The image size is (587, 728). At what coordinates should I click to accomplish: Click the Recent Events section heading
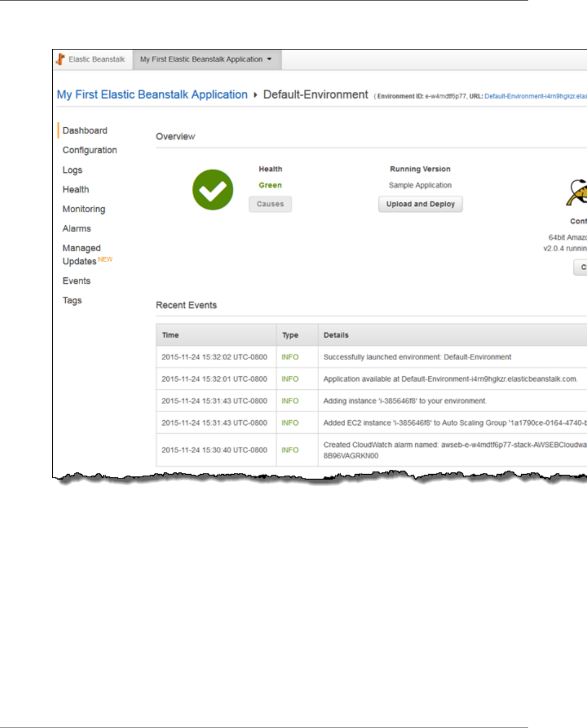[x=186, y=305]
